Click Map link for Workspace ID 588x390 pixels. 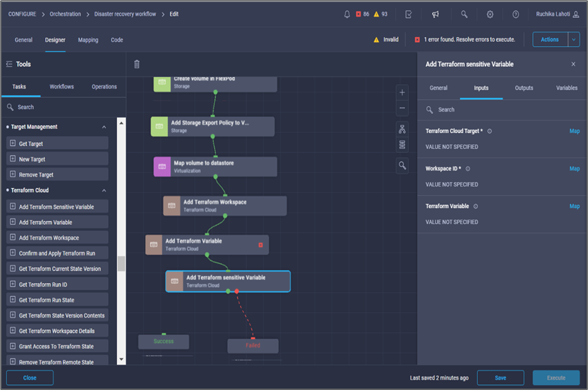pos(574,169)
